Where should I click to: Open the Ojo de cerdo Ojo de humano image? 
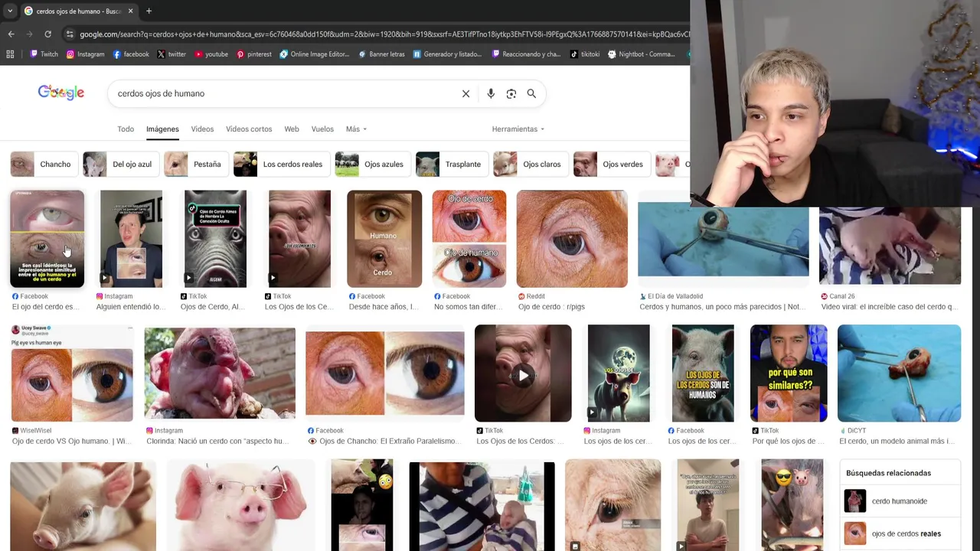[469, 239]
